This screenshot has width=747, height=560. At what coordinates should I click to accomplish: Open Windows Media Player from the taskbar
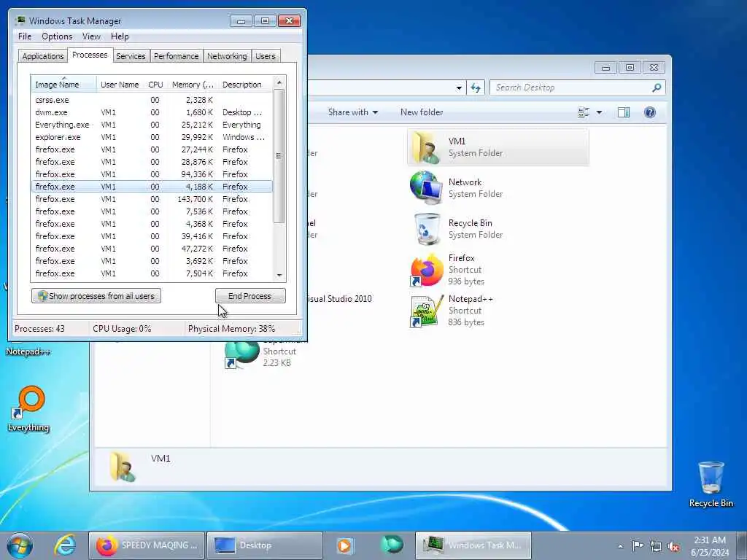(x=345, y=545)
